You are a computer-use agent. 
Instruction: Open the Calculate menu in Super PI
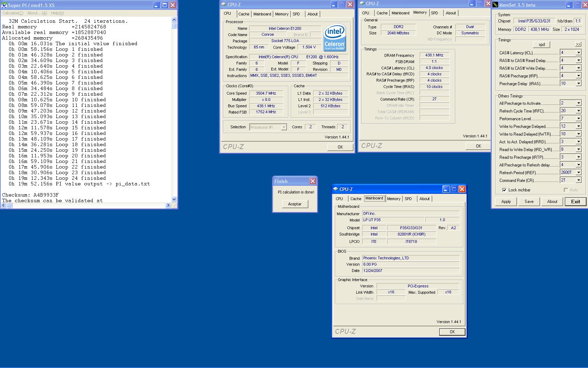[x=13, y=13]
